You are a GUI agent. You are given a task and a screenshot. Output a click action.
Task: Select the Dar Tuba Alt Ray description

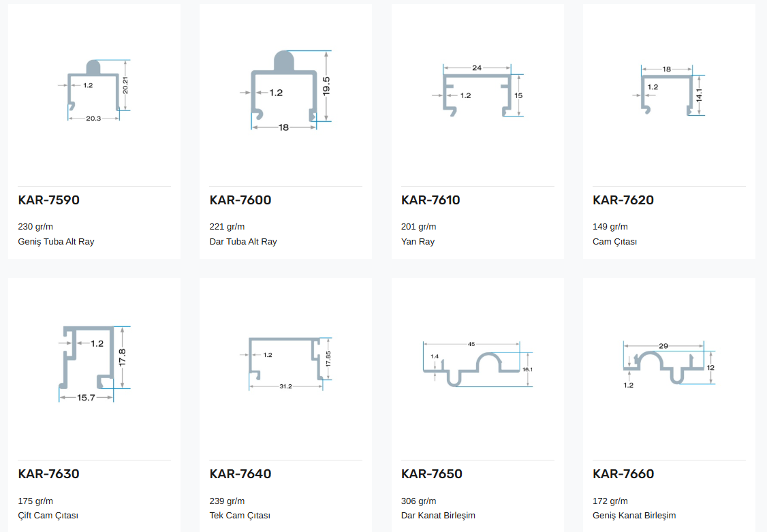[x=243, y=242]
